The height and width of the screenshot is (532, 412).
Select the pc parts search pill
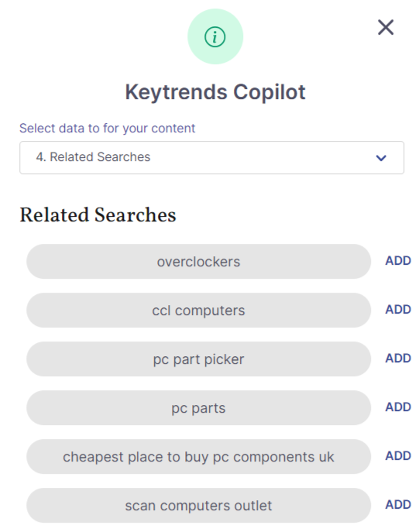pyautogui.click(x=198, y=408)
